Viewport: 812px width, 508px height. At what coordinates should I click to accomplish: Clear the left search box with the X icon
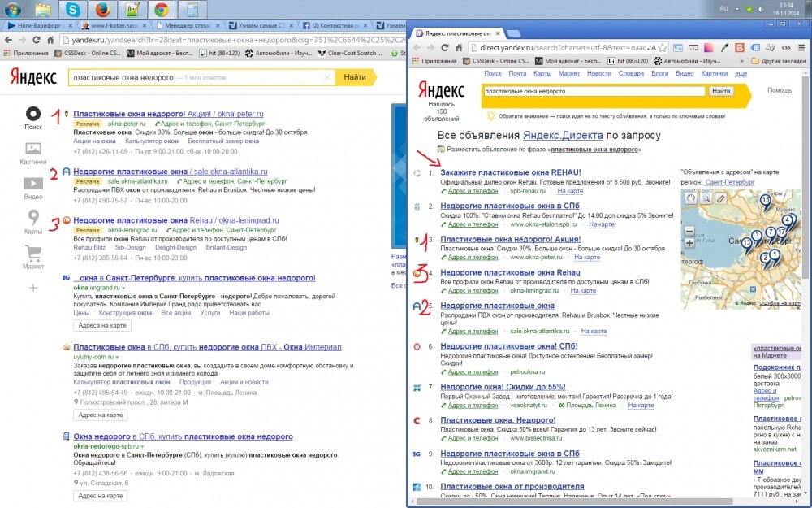(x=326, y=77)
